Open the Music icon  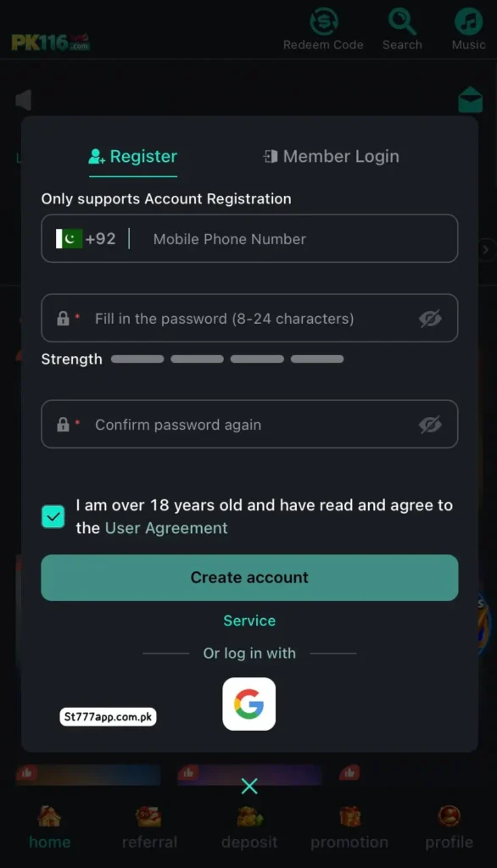469,21
